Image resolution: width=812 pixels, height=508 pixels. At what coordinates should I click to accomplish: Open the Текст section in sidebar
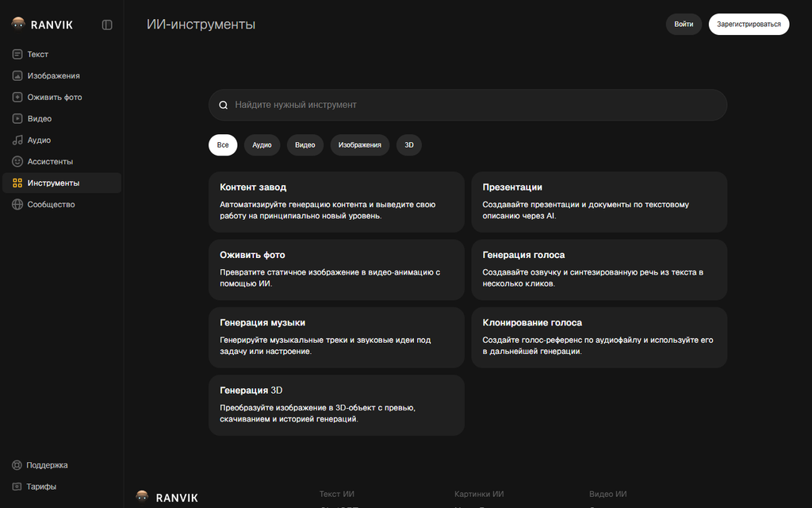[x=62, y=54]
